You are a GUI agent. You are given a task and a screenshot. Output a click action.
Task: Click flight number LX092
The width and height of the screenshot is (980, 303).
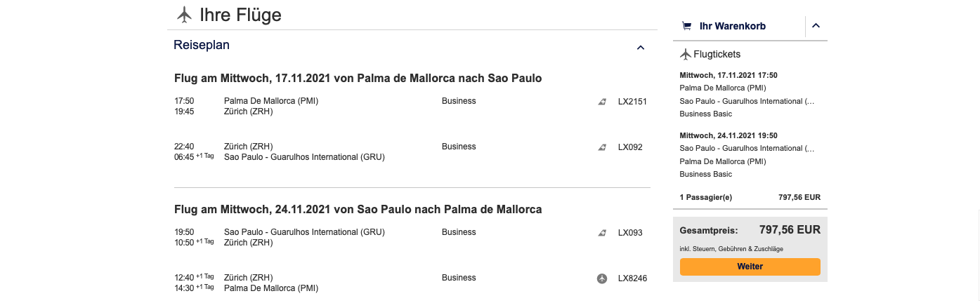point(630,147)
